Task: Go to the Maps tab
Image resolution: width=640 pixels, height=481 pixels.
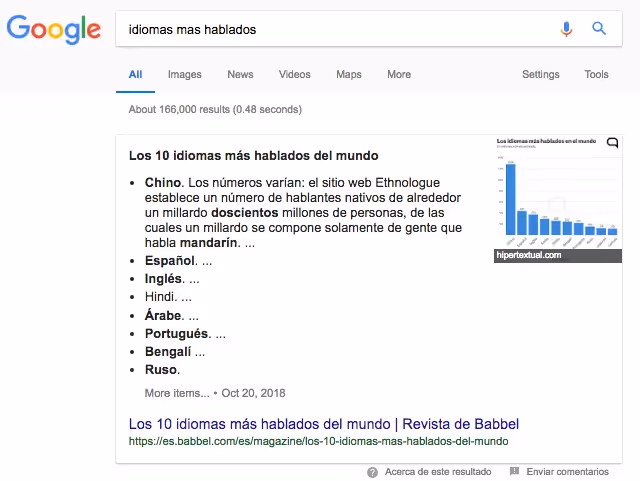Action: point(349,74)
